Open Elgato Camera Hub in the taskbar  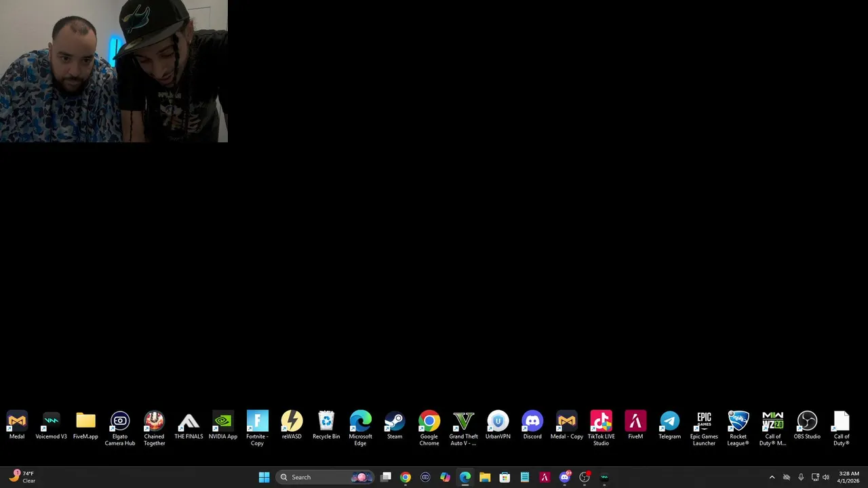(x=425, y=477)
